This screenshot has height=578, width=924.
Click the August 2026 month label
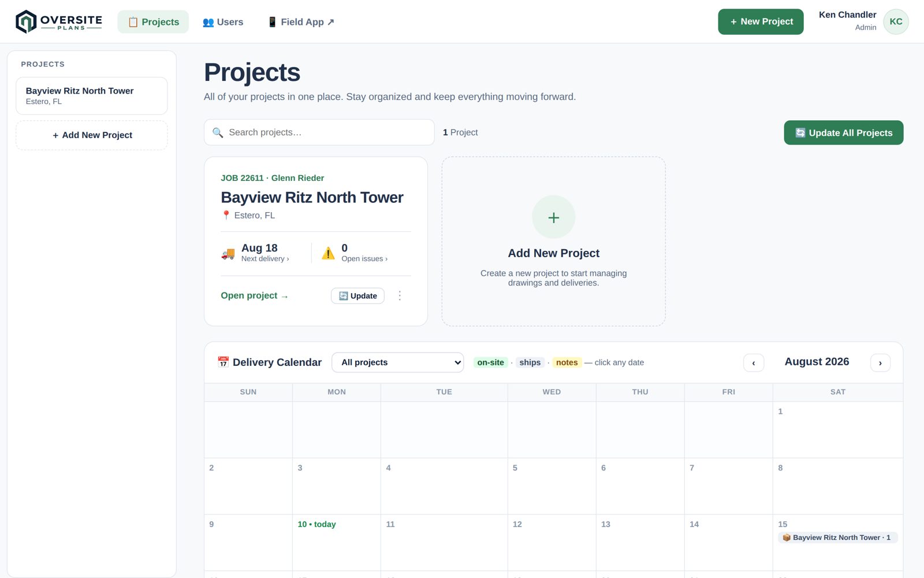pos(817,362)
